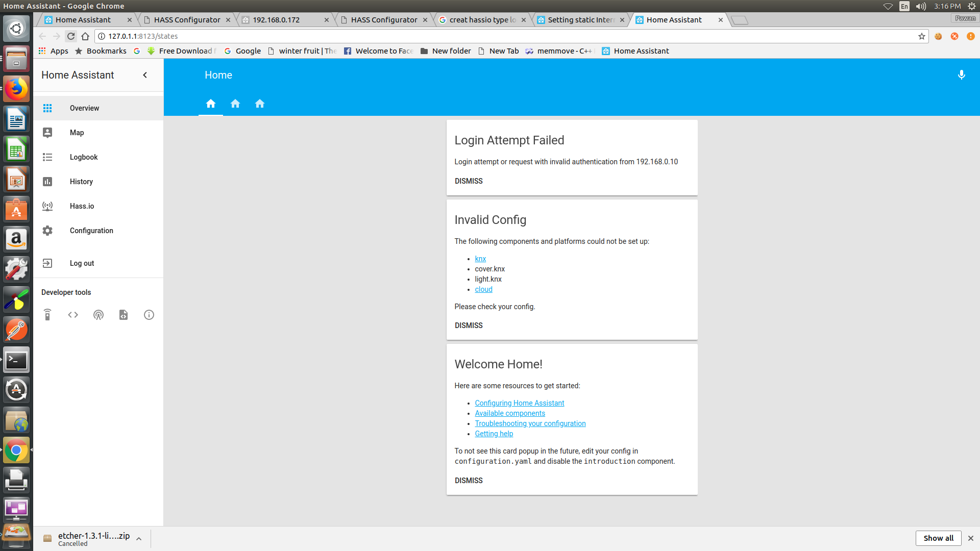
Task: Launch Firefox from the Ubuntu dock
Action: (16, 88)
